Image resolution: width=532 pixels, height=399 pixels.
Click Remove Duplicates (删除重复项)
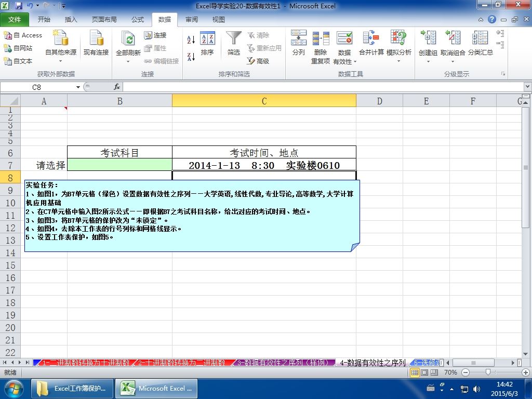pyautogui.click(x=321, y=47)
